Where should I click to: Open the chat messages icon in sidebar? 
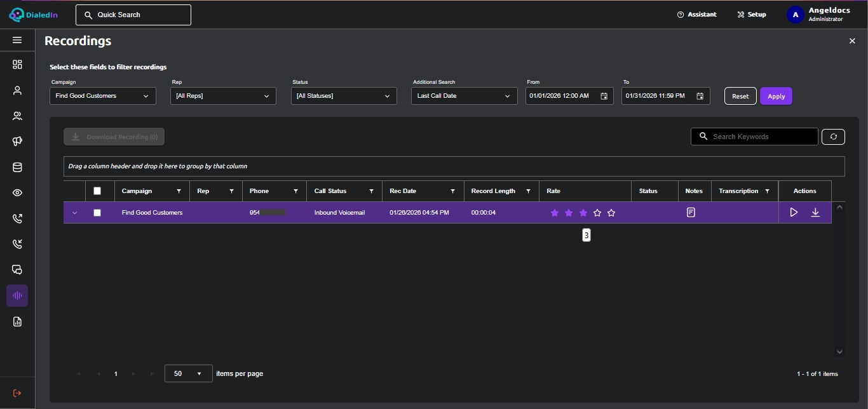pos(17,270)
